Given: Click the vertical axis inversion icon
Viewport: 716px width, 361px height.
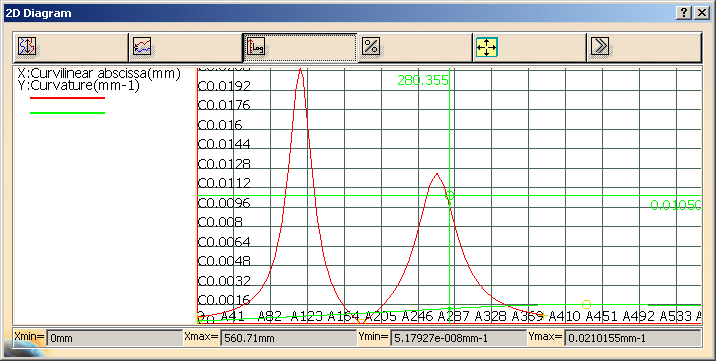Looking at the screenshot, I should click(x=27, y=47).
